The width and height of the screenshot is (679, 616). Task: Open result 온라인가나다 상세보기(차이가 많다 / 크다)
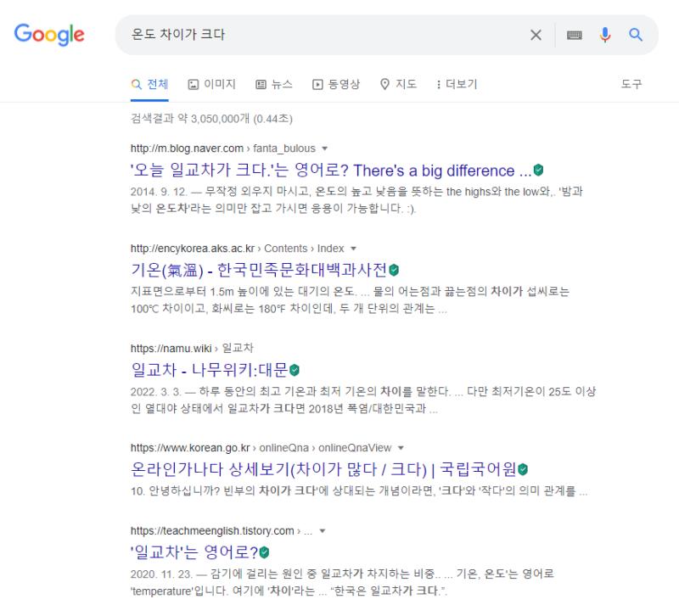pos(323,469)
